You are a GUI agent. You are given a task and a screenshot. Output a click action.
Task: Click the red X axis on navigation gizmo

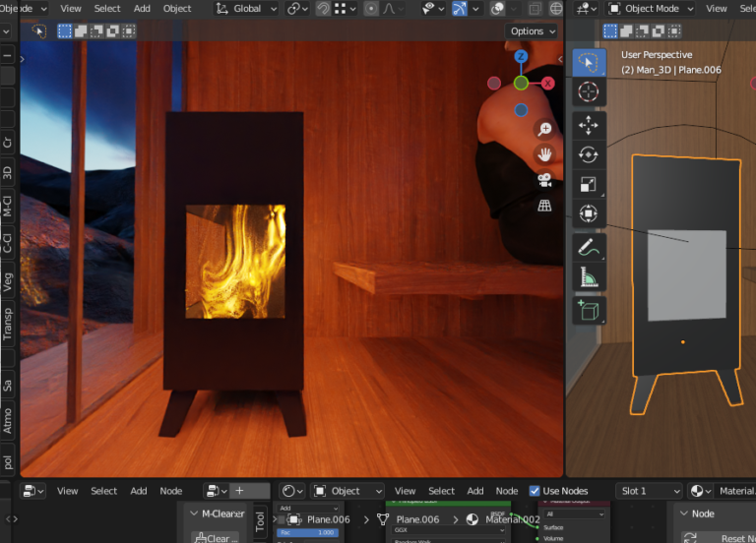point(548,84)
